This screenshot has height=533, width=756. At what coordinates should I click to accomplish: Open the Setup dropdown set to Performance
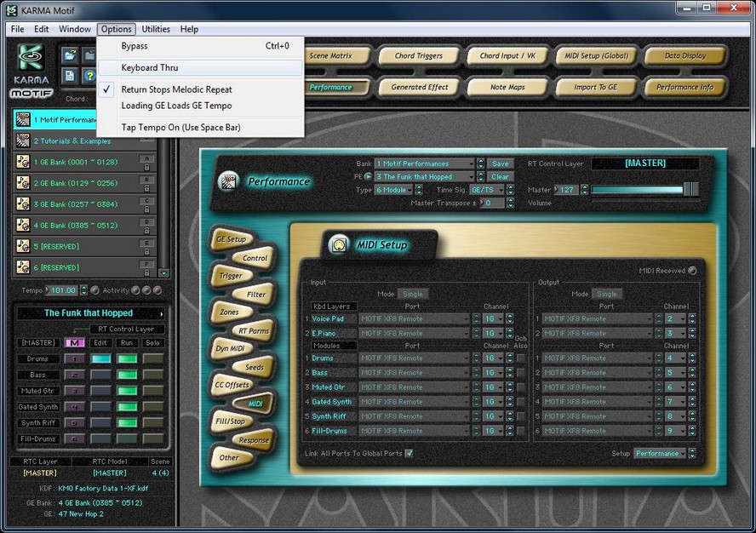tap(660, 453)
